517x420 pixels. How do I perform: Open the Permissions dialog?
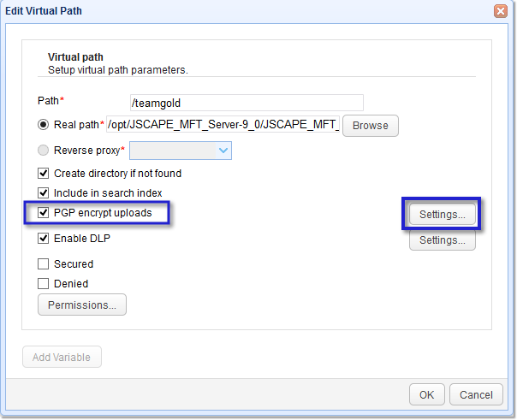(82, 305)
